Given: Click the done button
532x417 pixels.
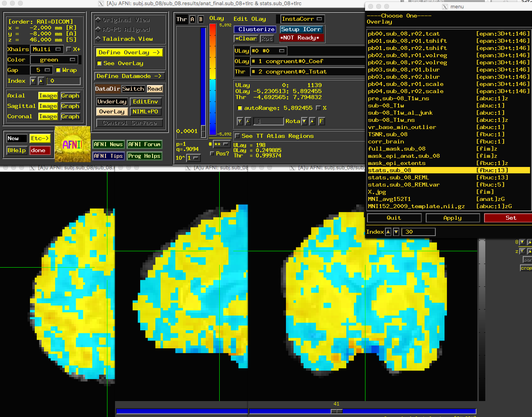Looking at the screenshot, I should 40,150.
